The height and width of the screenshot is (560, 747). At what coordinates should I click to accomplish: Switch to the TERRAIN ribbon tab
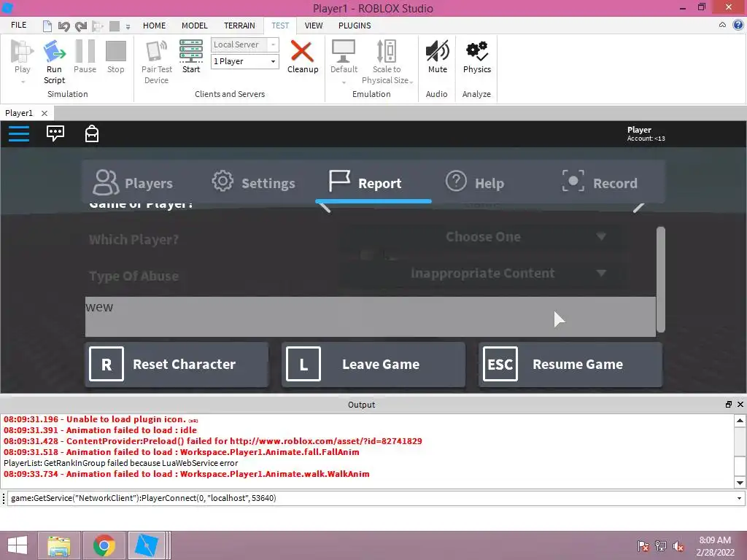(239, 26)
